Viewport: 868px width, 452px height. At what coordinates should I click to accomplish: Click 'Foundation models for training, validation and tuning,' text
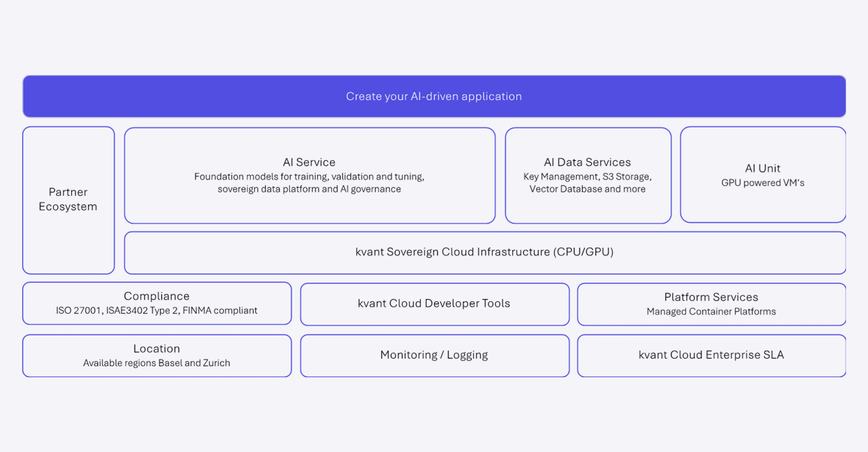click(x=309, y=177)
